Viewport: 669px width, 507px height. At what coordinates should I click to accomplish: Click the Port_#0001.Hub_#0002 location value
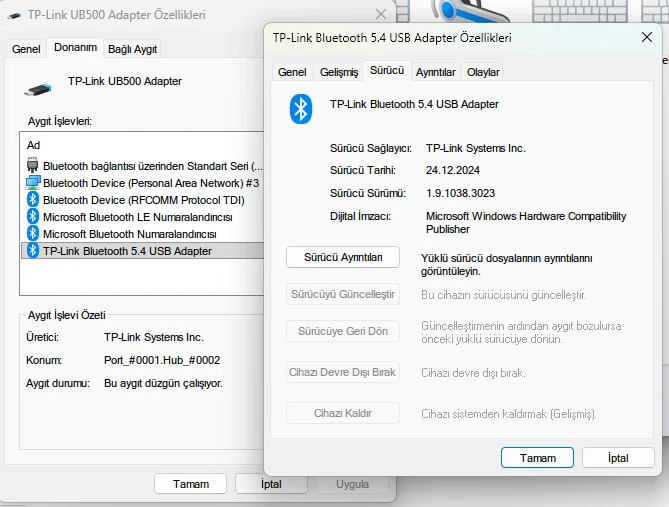click(x=162, y=360)
